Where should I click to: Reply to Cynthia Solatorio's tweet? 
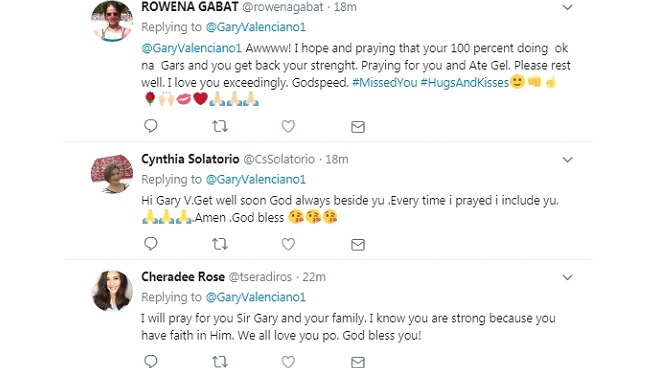(151, 244)
